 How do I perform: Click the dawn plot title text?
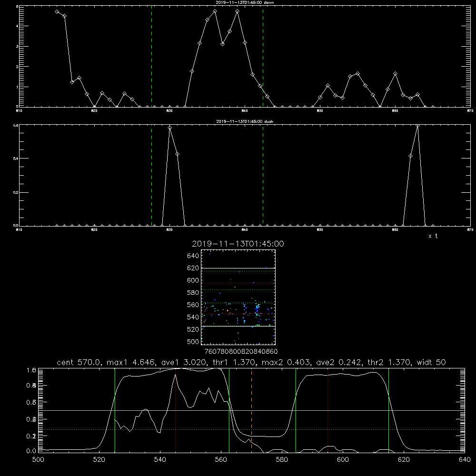245,2
